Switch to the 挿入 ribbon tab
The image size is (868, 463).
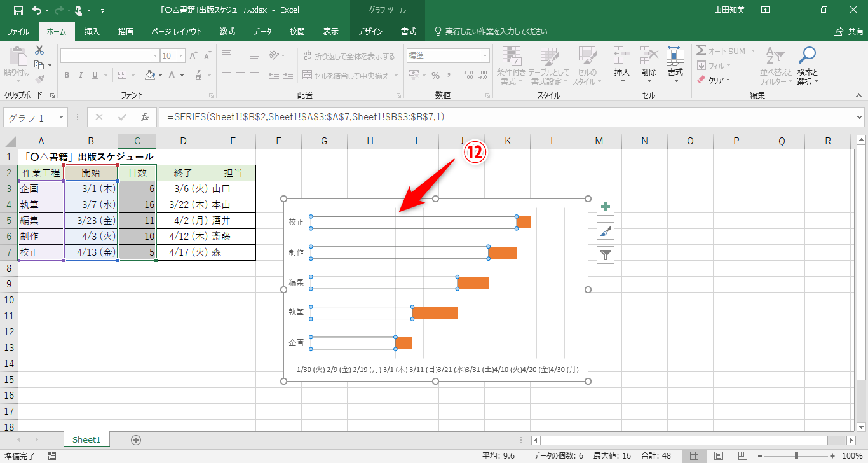click(x=92, y=31)
